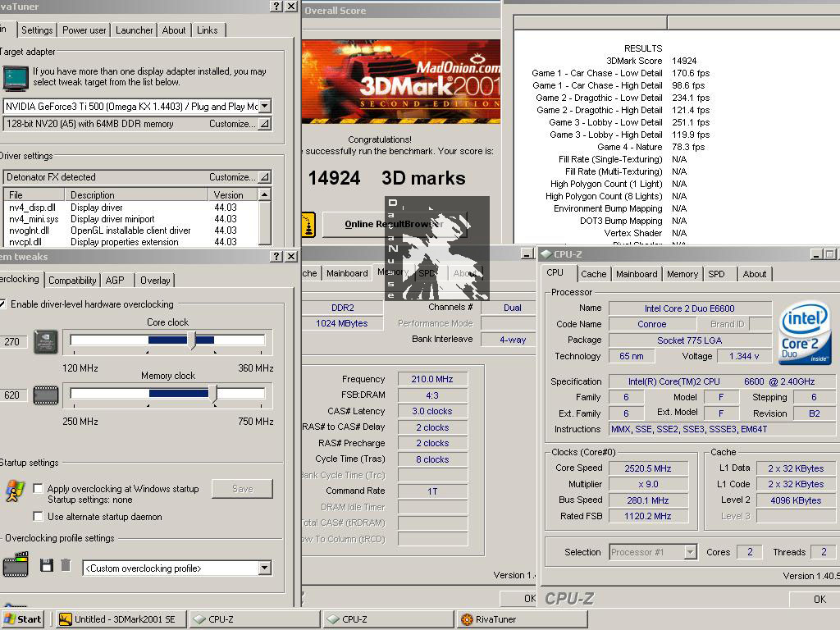Enable Apply overclocking at Windows startup
This screenshot has height=630, width=840.
pos(38,489)
